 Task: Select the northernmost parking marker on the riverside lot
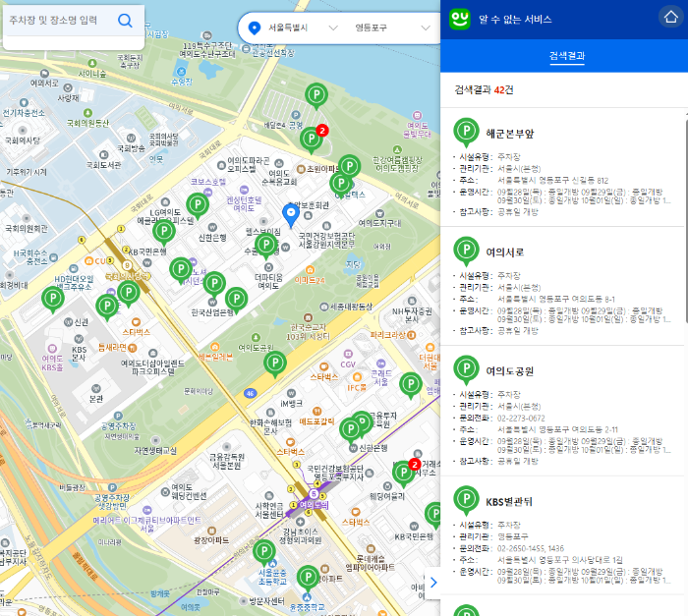(x=316, y=95)
